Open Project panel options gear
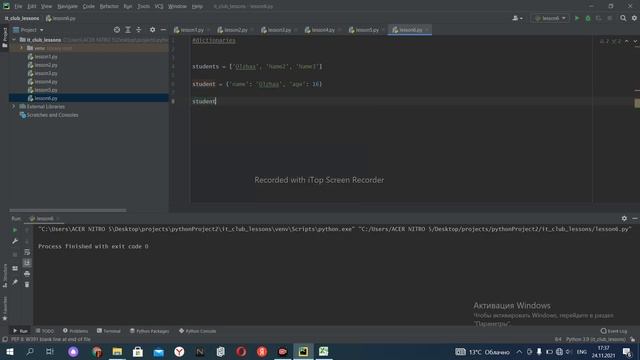 (x=152, y=30)
